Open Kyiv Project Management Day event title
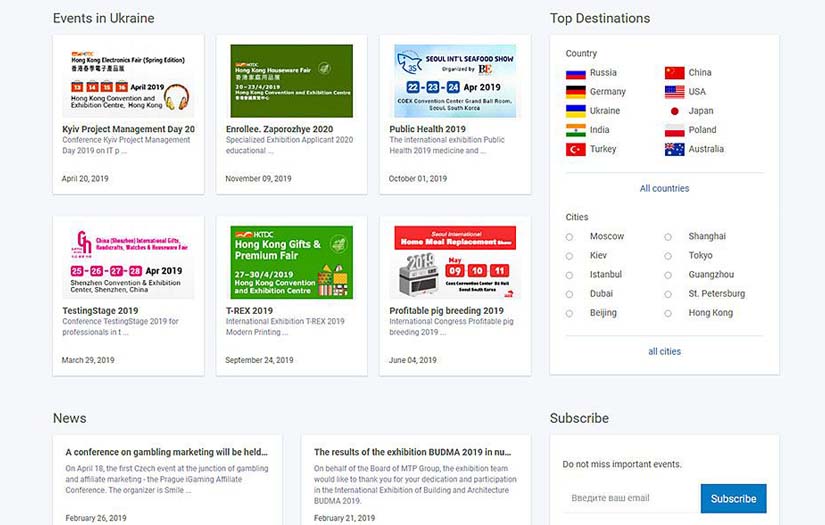Screen dimensions: 825x525 128,129
